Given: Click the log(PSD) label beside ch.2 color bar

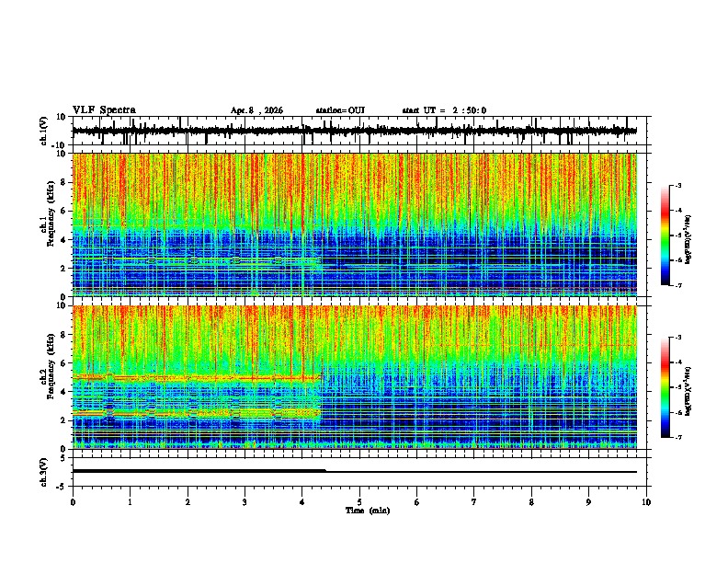Looking at the screenshot, I should [x=688, y=392].
